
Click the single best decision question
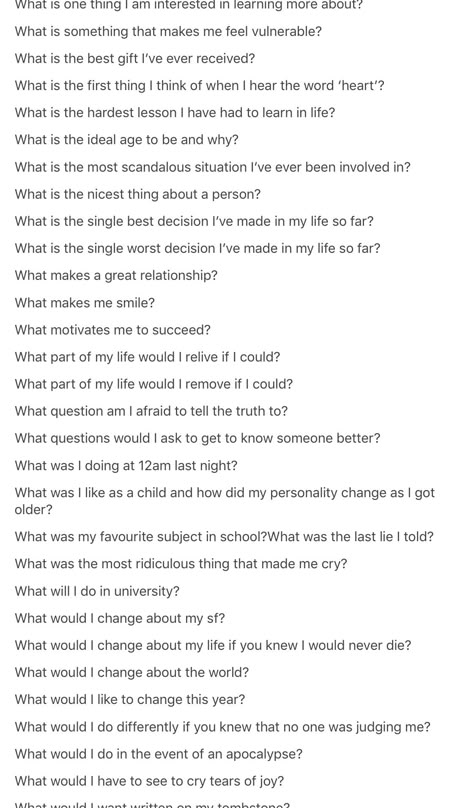(194, 221)
